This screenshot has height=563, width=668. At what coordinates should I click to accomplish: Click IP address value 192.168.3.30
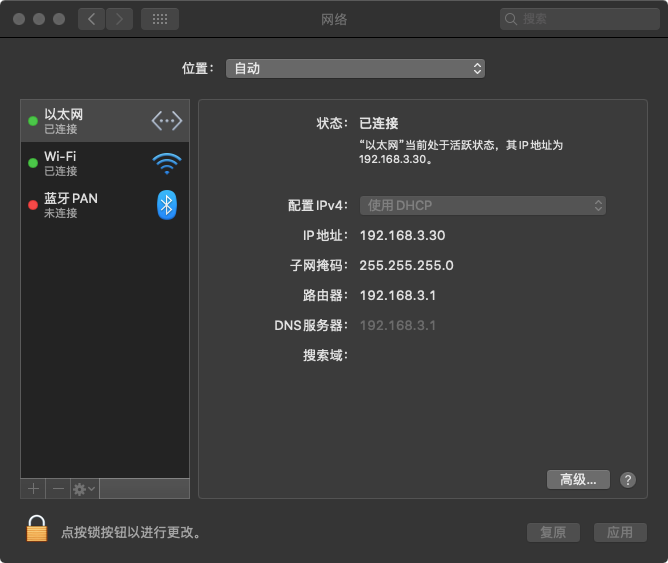click(402, 236)
